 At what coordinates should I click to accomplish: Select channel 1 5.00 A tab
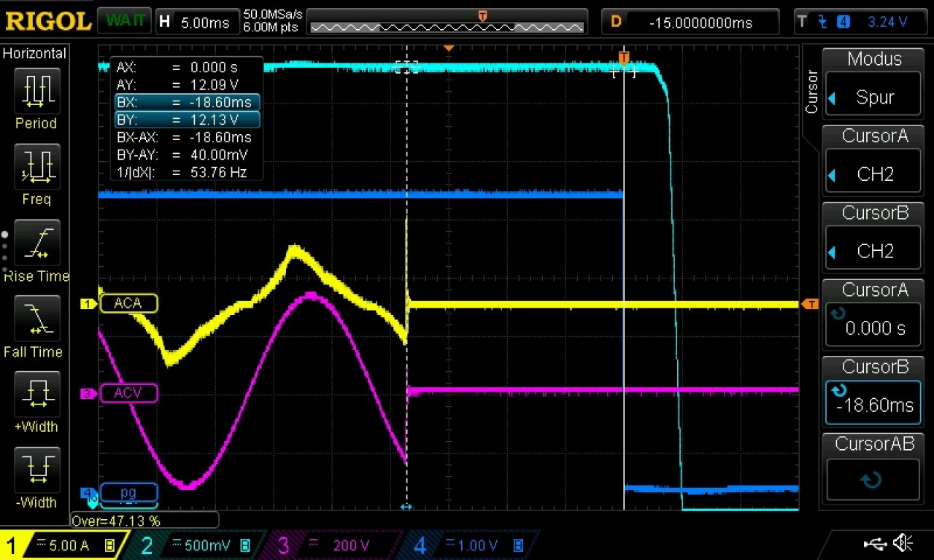[64, 545]
